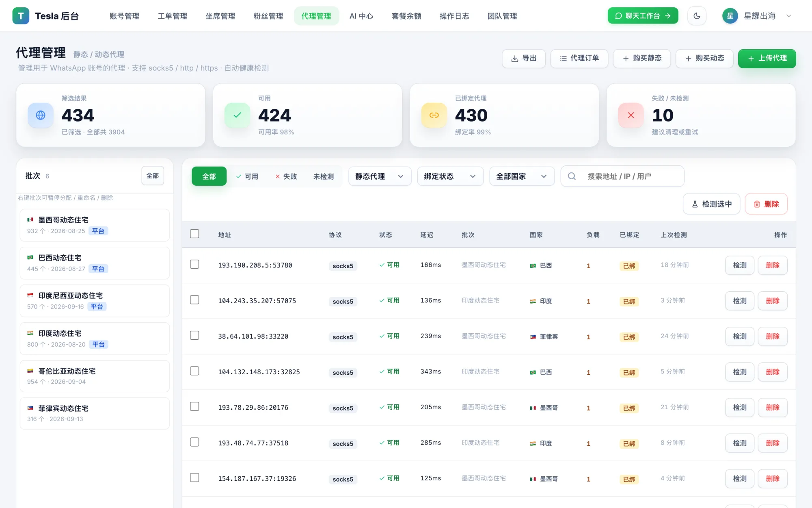Click the red 删除 bulk delete button

click(766, 204)
